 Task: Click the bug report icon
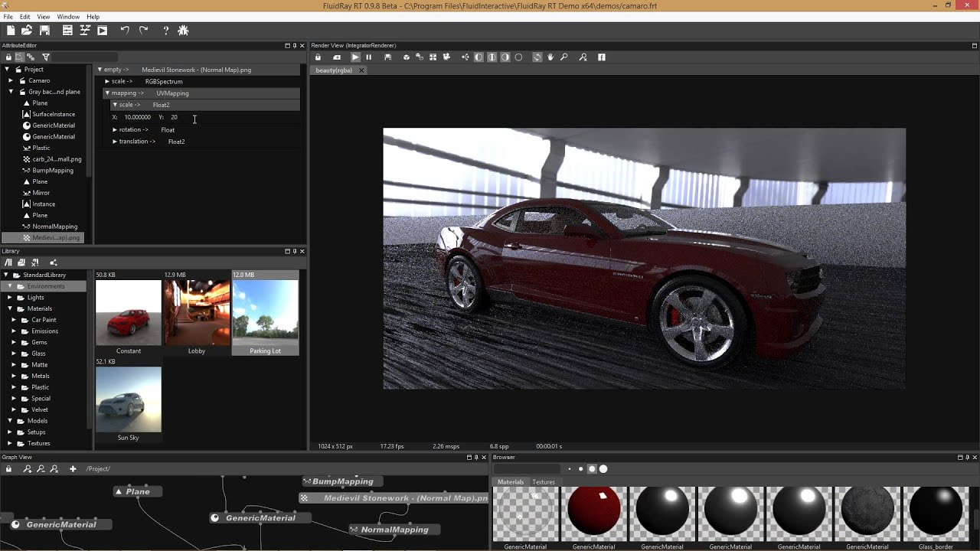click(x=183, y=31)
